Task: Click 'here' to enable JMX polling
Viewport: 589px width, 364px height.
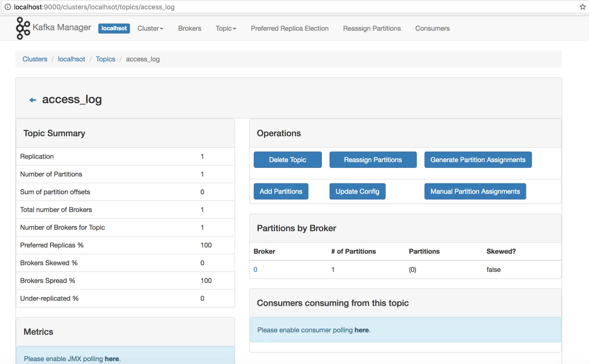Action: point(112,359)
